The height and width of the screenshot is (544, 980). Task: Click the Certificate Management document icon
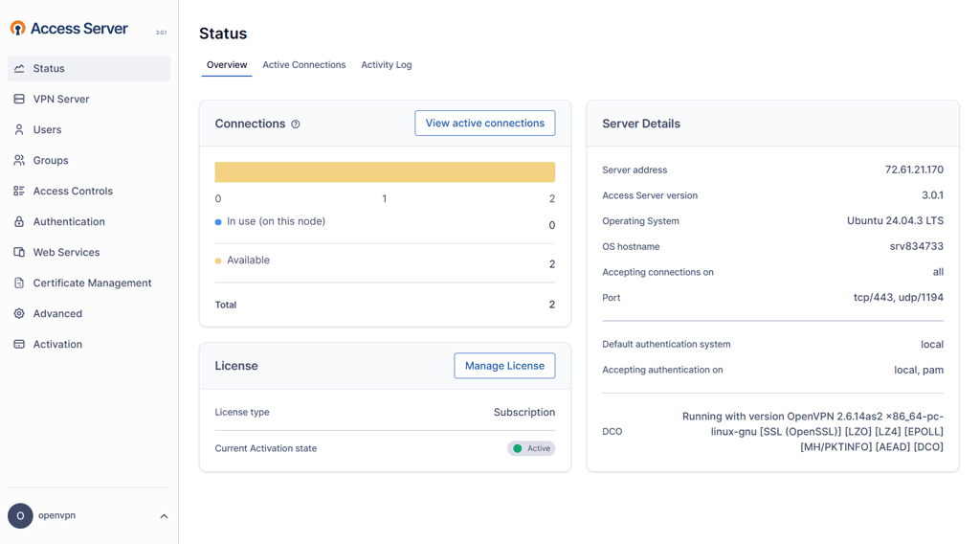click(x=19, y=283)
